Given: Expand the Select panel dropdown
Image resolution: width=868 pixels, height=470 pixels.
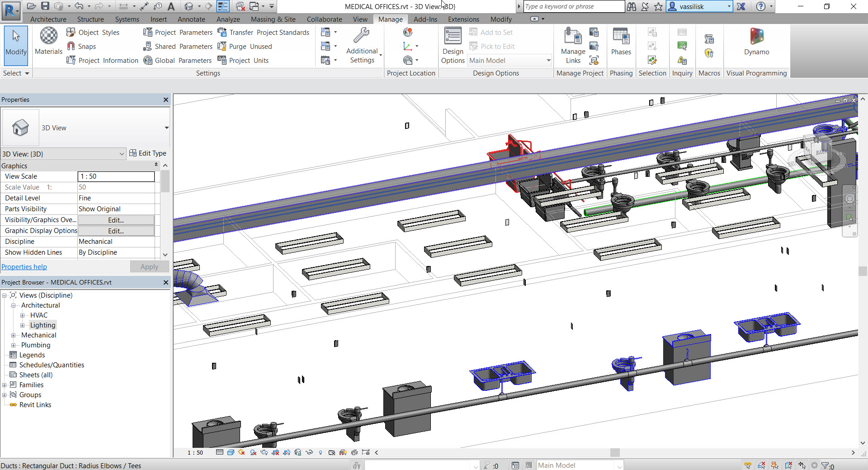Looking at the screenshot, I should (16, 73).
